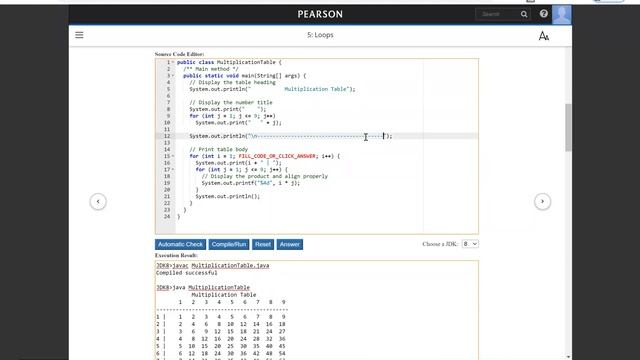Click the scroll down arrow at page bottom
The width and height of the screenshot is (640, 360).
point(568,357)
